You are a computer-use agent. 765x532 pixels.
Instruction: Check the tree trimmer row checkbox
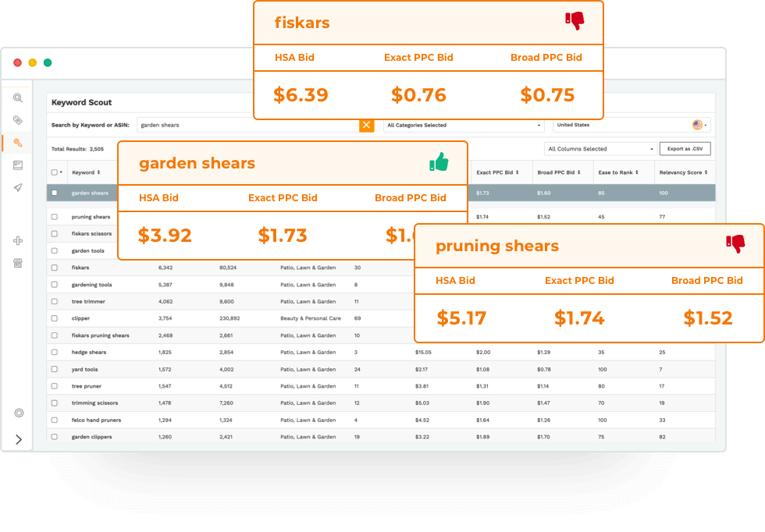click(x=54, y=301)
